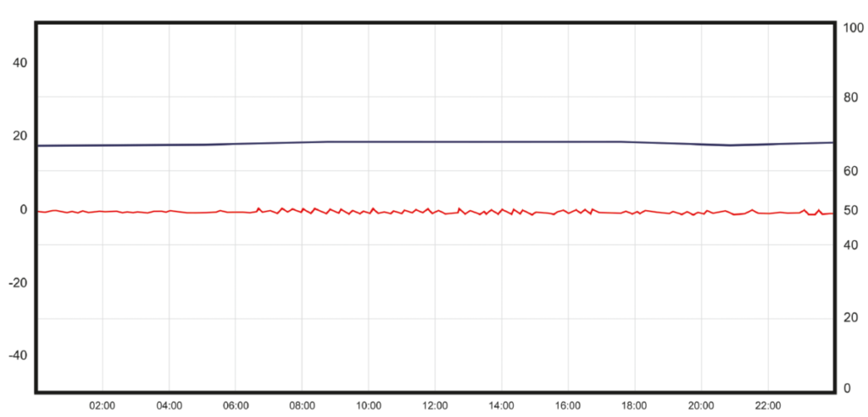Click the right axis value 80
This screenshot has height=417, width=868.
click(x=849, y=98)
